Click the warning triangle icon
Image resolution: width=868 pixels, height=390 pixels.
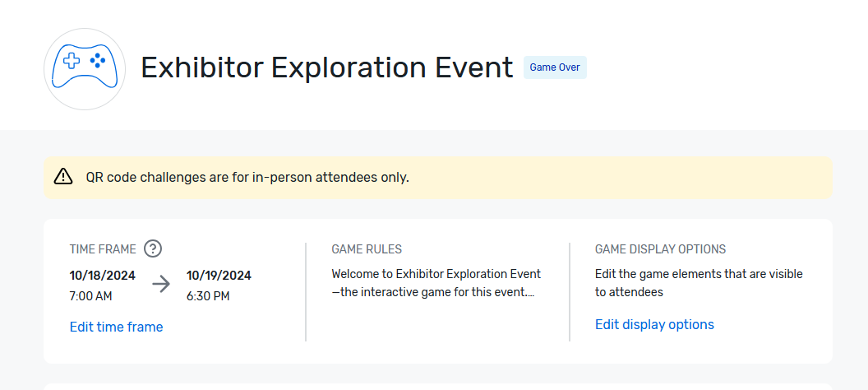pyautogui.click(x=63, y=177)
